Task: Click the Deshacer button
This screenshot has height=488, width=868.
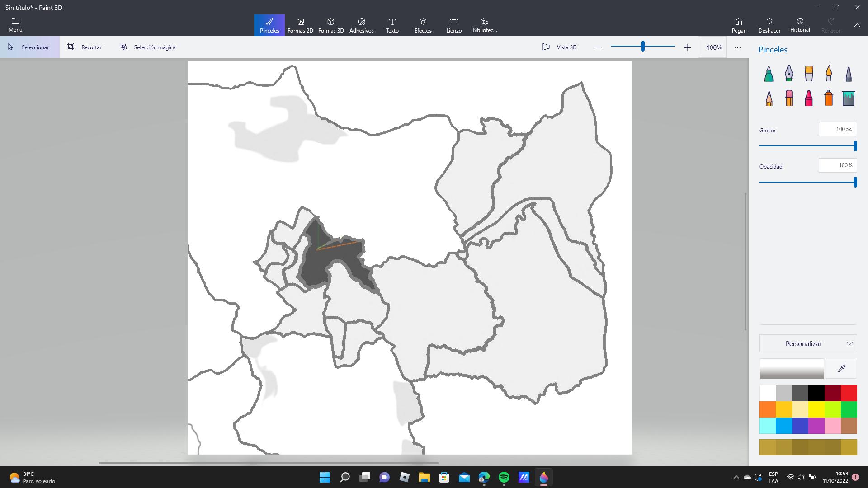Action: point(769,25)
